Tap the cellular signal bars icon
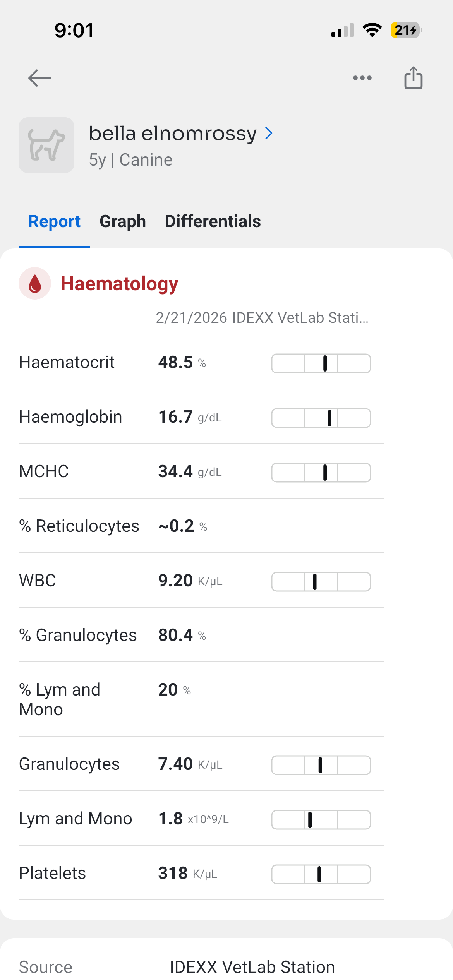 click(343, 30)
